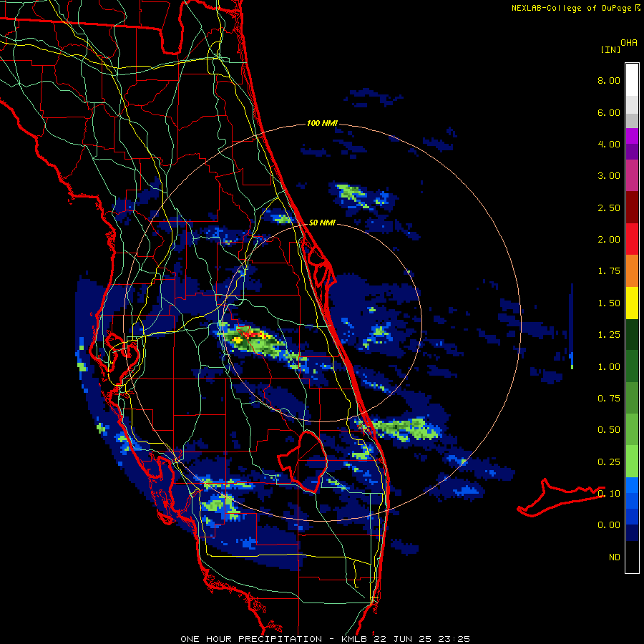This screenshot has height=644, width=644.
Task: Click the 0.10 legend value
Action: (x=609, y=494)
